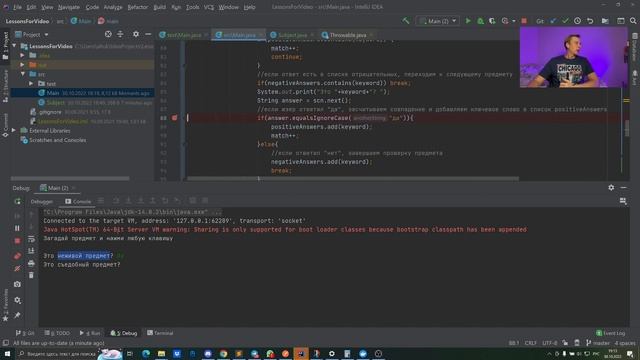640x360 pixels.
Task: Open TODO tool window button
Action: [57, 333]
